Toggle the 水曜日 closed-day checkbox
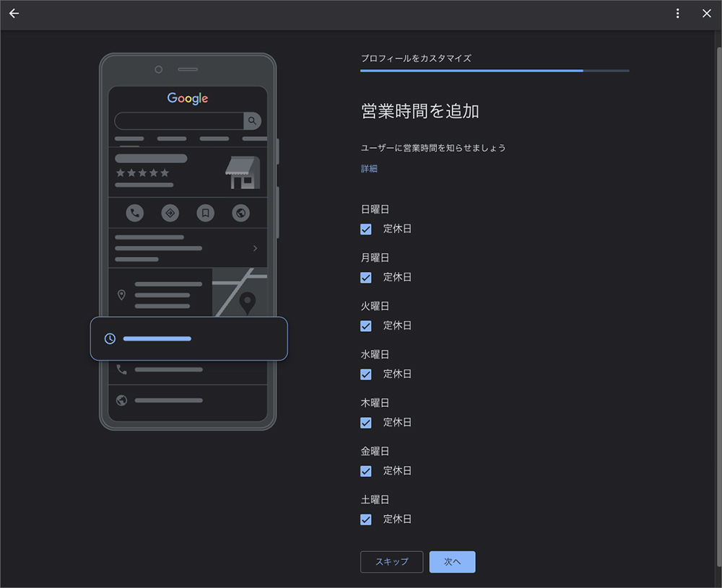Viewport: 722px width, 588px height. point(365,374)
